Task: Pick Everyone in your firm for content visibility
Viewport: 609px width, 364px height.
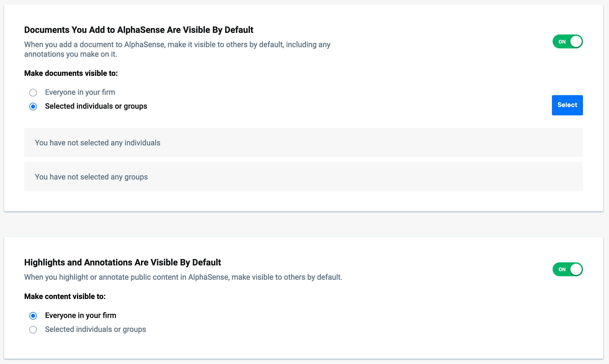Action: [x=33, y=316]
